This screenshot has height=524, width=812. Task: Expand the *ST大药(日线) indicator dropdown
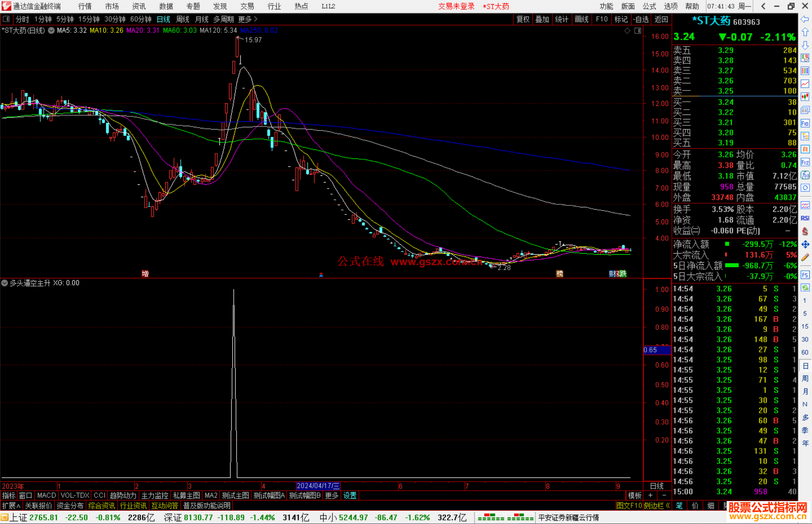(x=51, y=30)
